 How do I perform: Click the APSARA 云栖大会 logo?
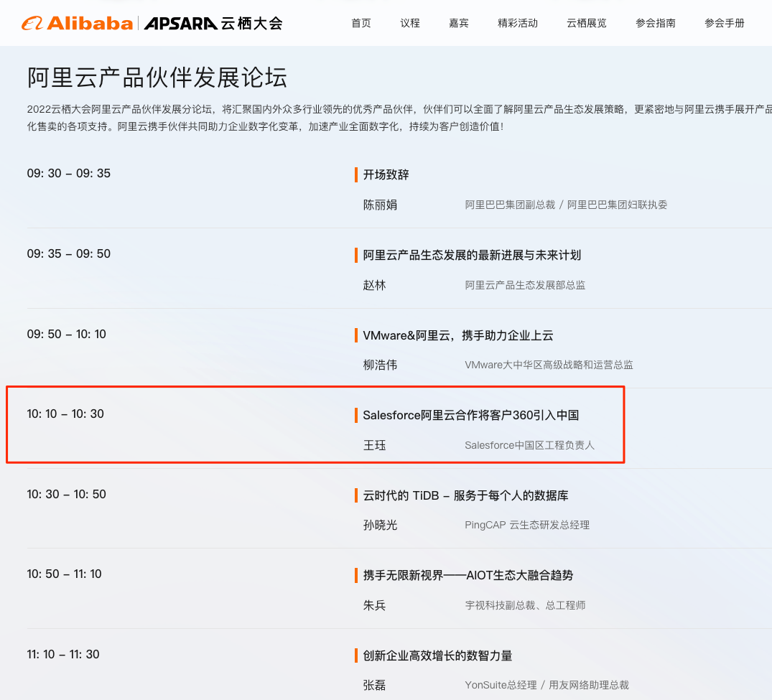(x=213, y=23)
